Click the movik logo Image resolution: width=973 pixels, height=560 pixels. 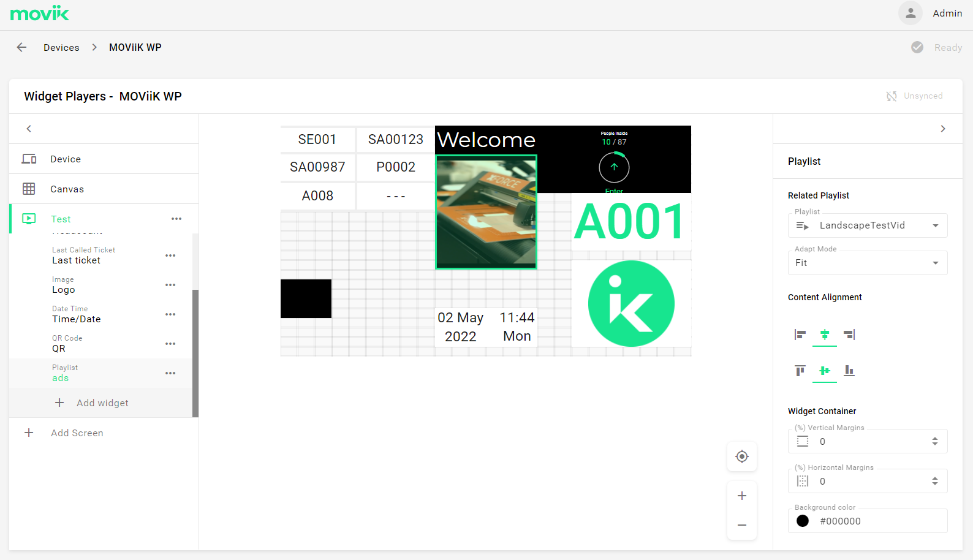tap(40, 13)
